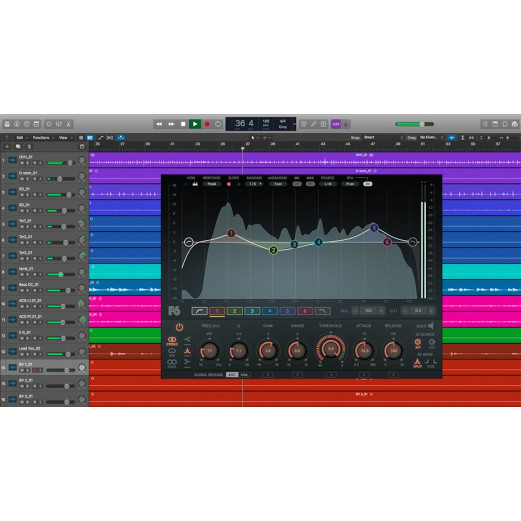Select the F6 low-cut filter band button
The image size is (521, 521).
tap(199, 311)
